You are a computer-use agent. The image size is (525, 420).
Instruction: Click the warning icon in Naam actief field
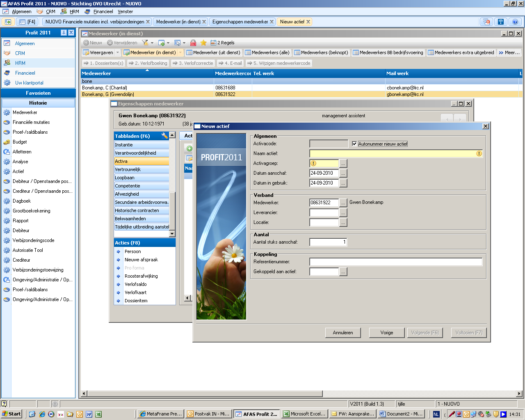click(x=479, y=153)
